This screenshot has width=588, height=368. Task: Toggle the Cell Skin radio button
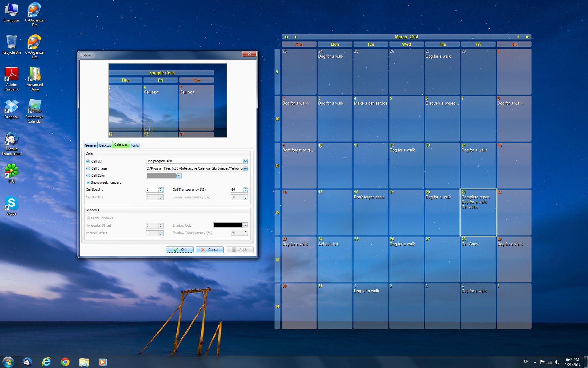[x=88, y=161]
